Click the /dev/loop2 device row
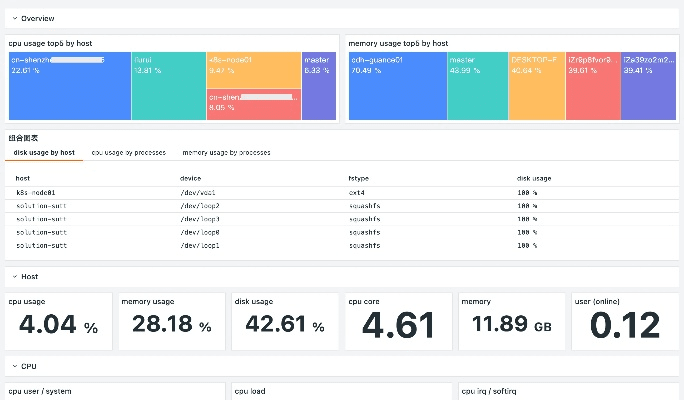Viewport: 684px width, 400px height. coord(200,205)
